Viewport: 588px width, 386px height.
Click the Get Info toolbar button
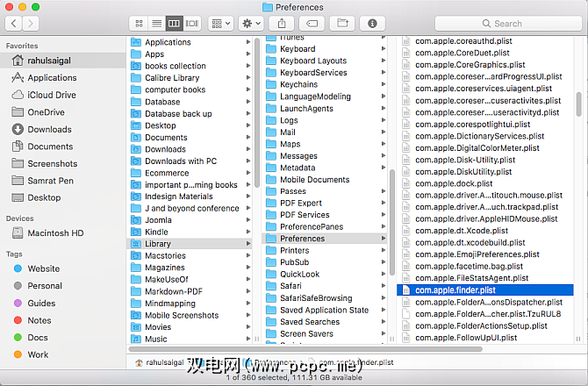[x=372, y=24]
